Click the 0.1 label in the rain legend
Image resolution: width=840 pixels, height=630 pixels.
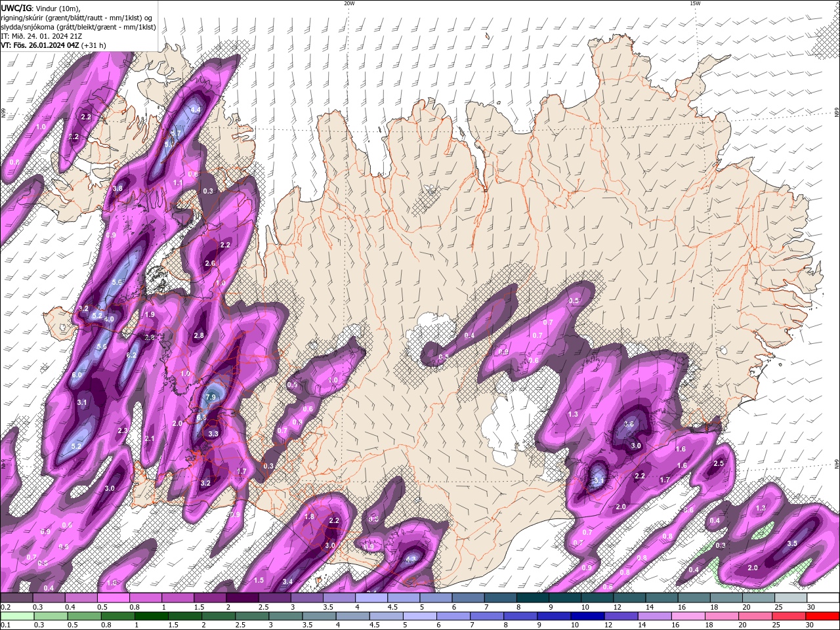click(x=5, y=625)
